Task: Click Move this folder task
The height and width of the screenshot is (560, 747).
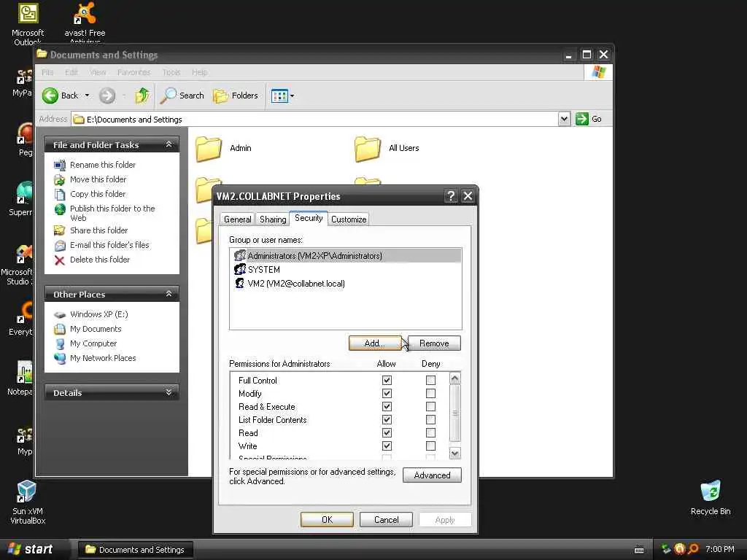Action: tap(98, 179)
